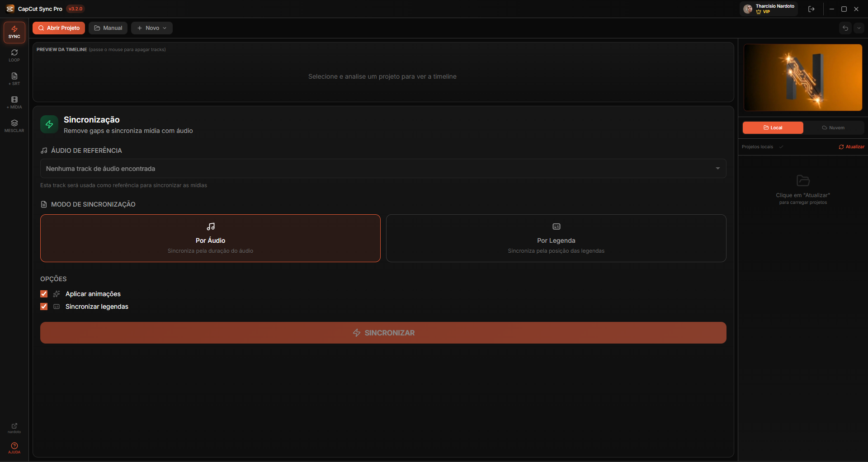
Task: Disable Sincronizar legendas checkbox
Action: coord(44,306)
